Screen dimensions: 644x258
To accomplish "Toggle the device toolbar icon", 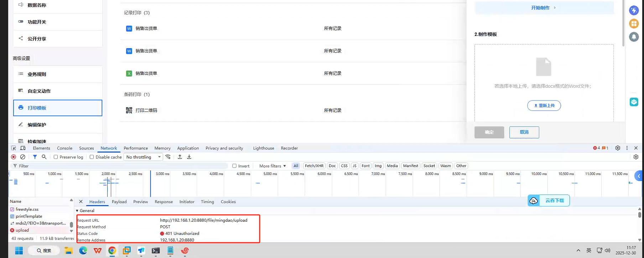I will [x=23, y=148].
